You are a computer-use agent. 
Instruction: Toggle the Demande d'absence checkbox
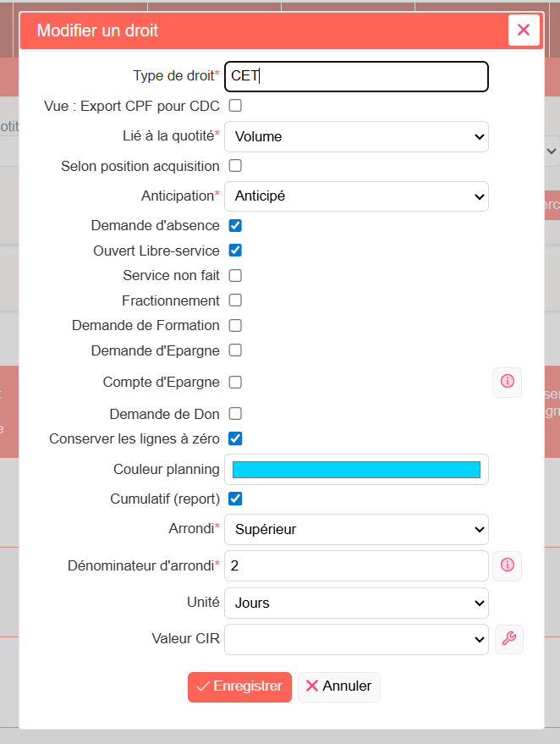pos(235,225)
